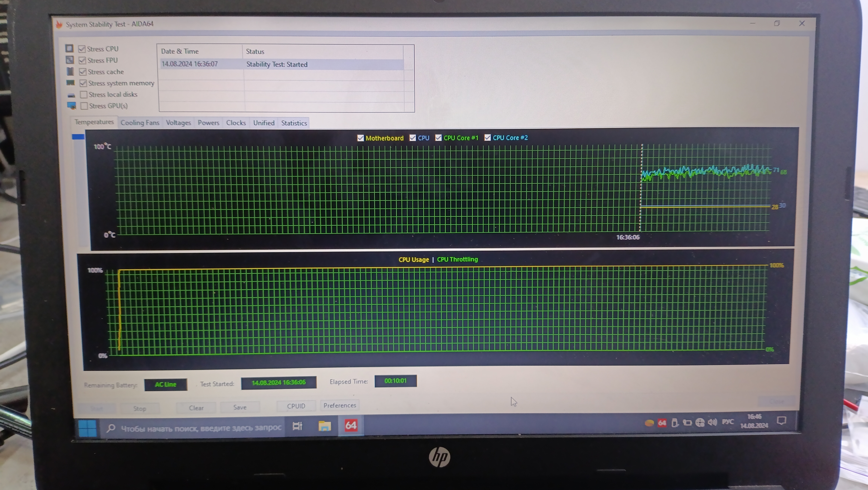This screenshot has width=868, height=490.
Task: Uncheck Stress system memory
Action: click(x=83, y=83)
